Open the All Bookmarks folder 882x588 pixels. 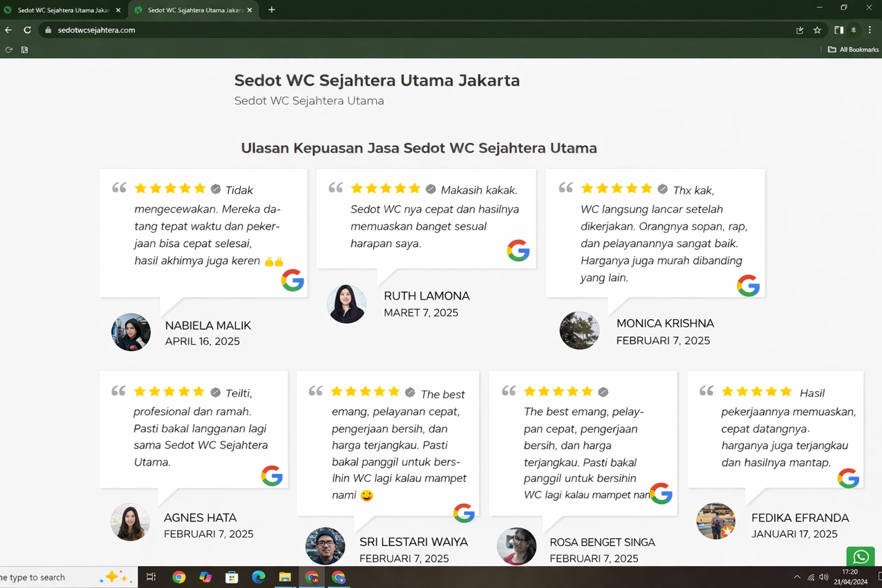(853, 50)
